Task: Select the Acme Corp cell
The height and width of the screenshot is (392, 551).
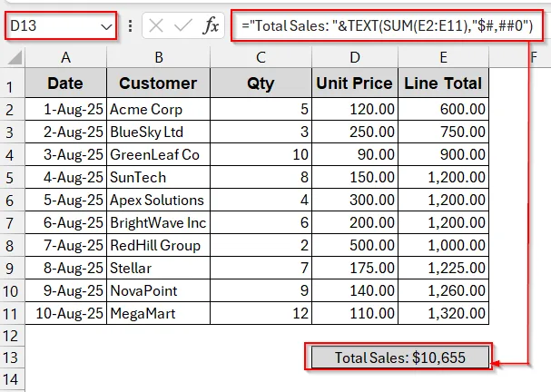Action: [x=159, y=109]
